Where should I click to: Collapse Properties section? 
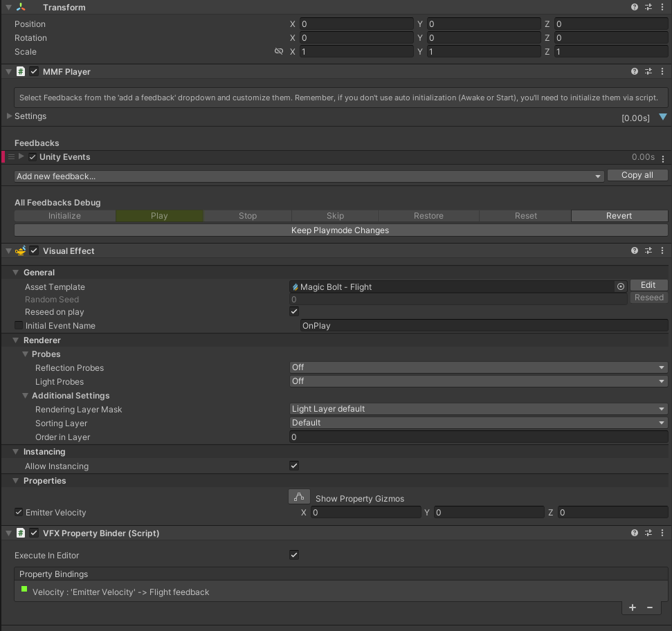point(16,481)
